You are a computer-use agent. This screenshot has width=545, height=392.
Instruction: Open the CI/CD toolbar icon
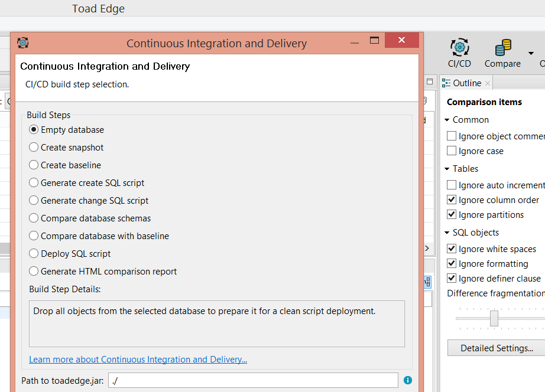pos(459,53)
